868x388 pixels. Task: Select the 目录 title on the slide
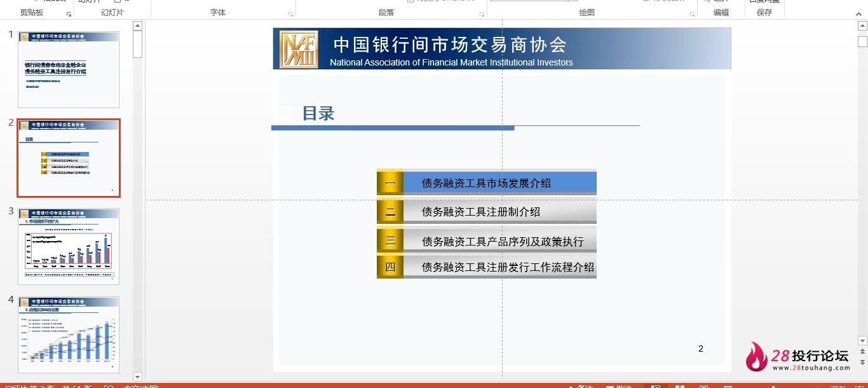(318, 114)
